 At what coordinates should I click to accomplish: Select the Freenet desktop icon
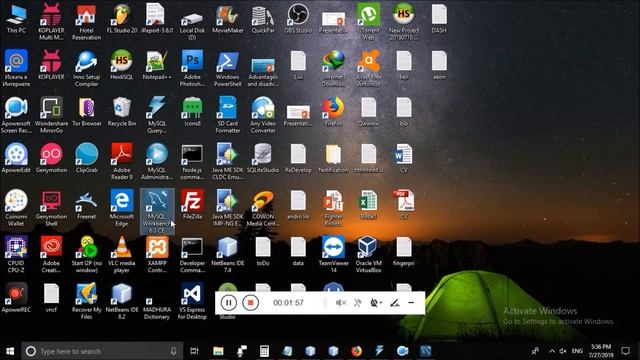coord(87,204)
